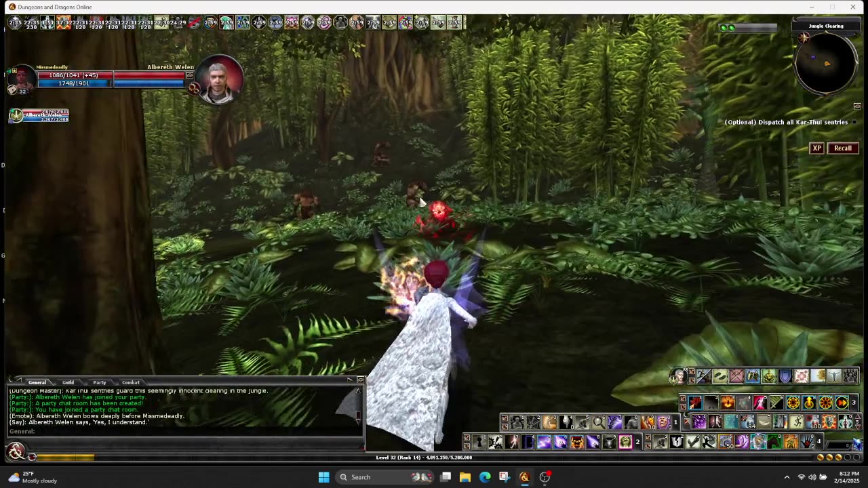Viewport: 868px width, 488px height.
Task: Toggle the hotbar 1 lock button
Action: pyautogui.click(x=505, y=418)
